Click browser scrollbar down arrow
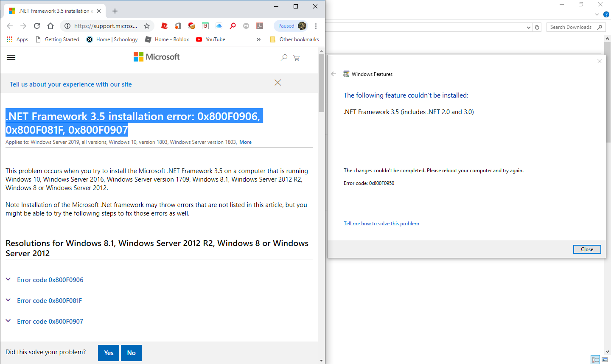This screenshot has width=611, height=364. click(x=321, y=361)
